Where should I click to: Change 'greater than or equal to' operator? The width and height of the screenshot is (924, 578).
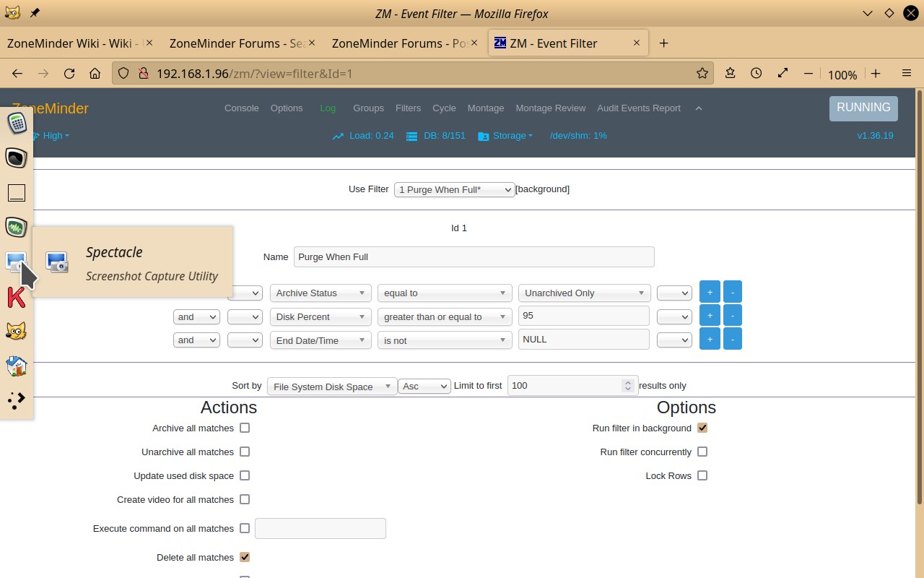tap(445, 316)
